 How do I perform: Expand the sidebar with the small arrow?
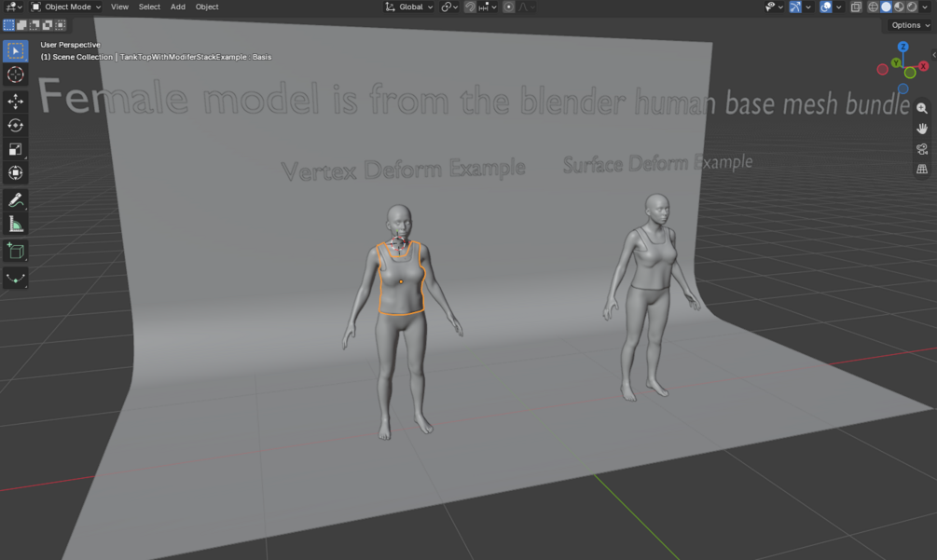pyautogui.click(x=933, y=54)
